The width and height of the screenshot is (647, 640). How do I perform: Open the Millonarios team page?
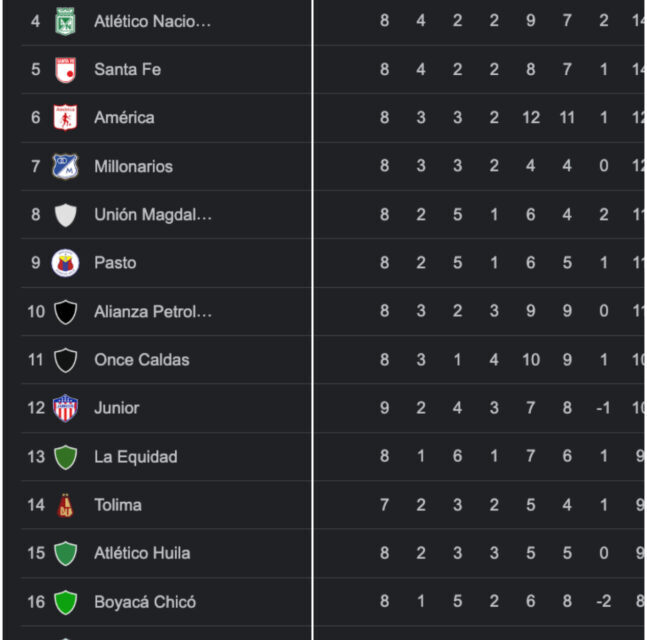[x=133, y=166]
